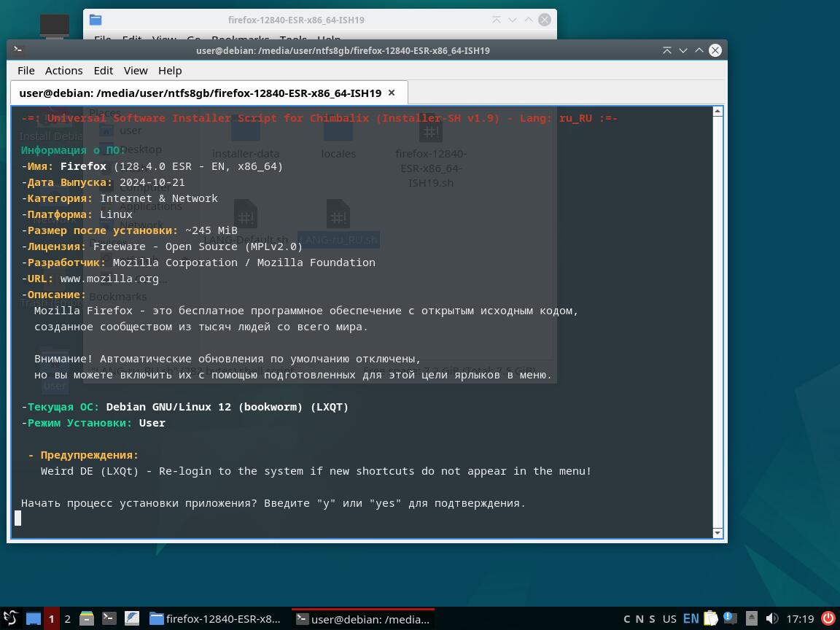Screen dimensions: 840x630
Task: Toggle the EN input method indicator
Action: (691, 618)
